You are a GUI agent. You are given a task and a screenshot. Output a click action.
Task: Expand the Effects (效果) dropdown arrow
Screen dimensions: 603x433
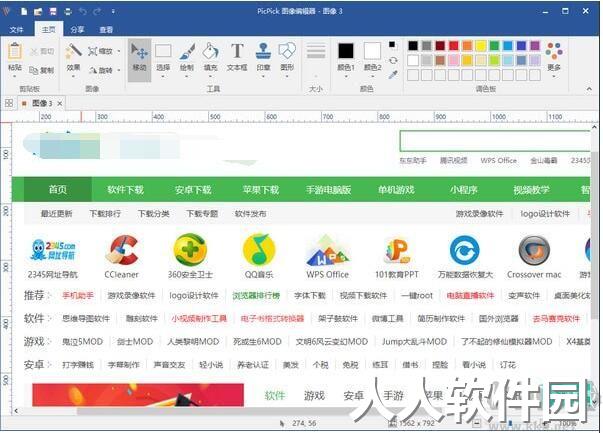coord(73,77)
